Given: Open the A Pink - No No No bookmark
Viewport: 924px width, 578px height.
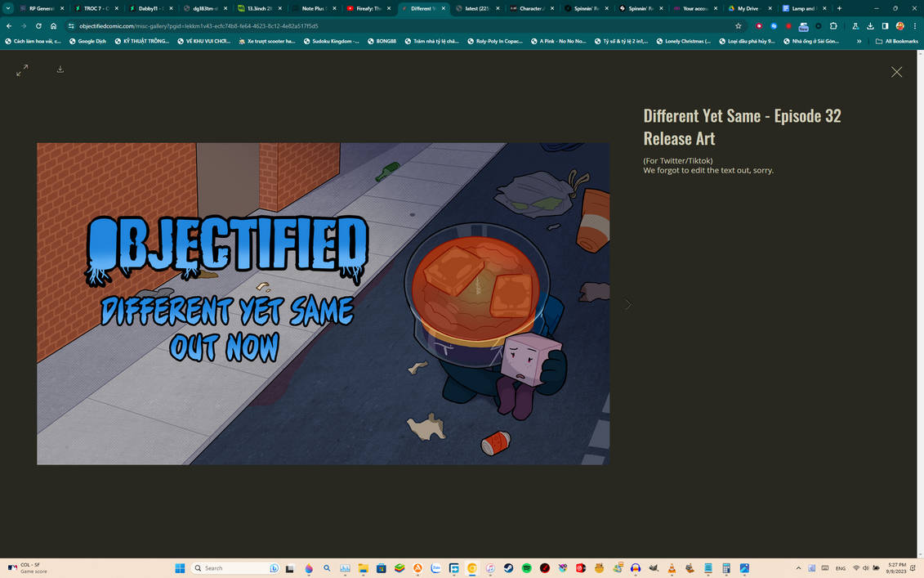Looking at the screenshot, I should point(559,41).
